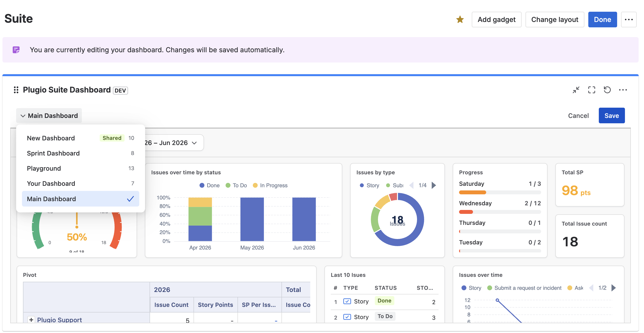Click the Thursday progress bar
Image resolution: width=644 pixels, height=333 pixels.
click(x=500, y=231)
